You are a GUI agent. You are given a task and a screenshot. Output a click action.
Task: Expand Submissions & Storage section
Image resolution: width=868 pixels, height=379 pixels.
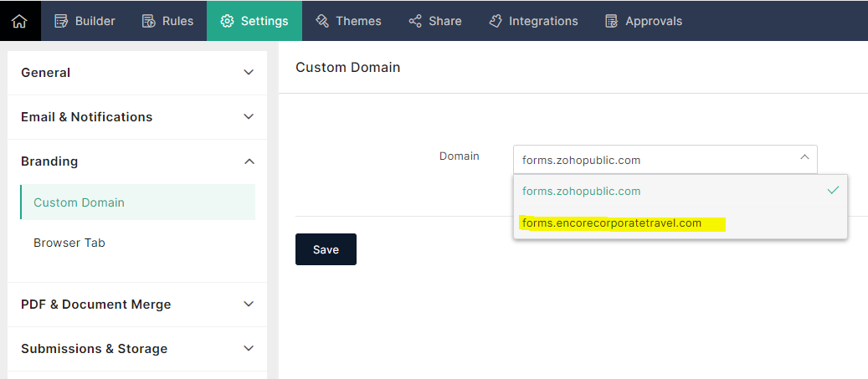pyautogui.click(x=249, y=349)
